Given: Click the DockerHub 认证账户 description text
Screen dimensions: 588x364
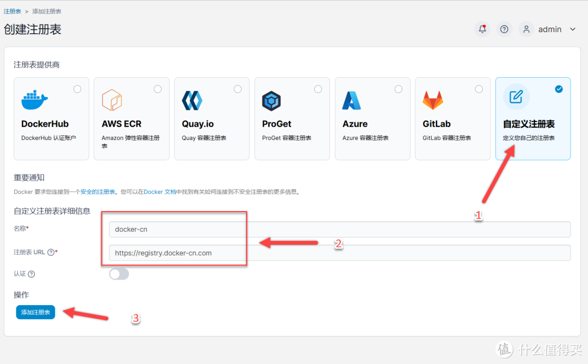Looking at the screenshot, I should tap(49, 138).
